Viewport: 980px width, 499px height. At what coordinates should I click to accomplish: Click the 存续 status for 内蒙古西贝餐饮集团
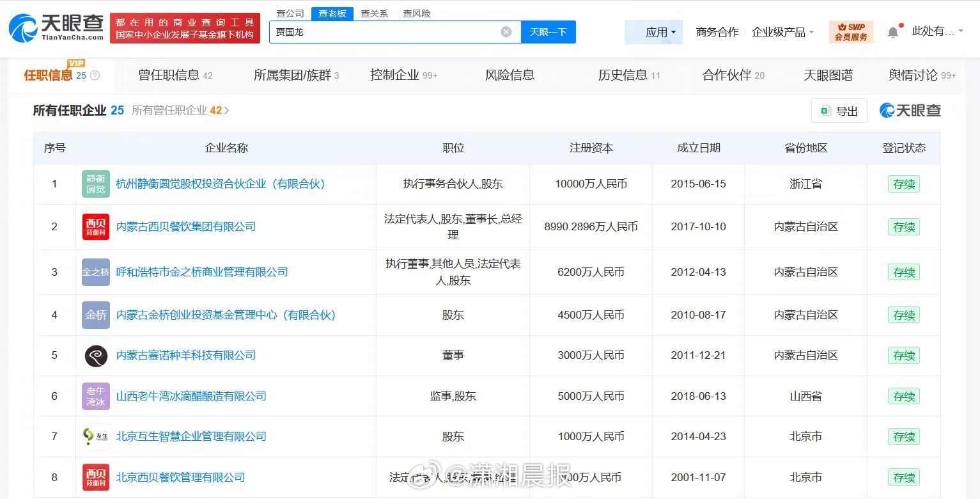tap(904, 226)
